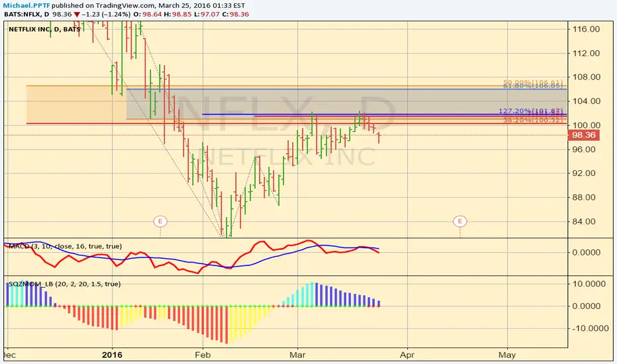Image resolution: width=617 pixels, height=364 pixels.
Task: Click the O:98.64 open value in header
Action: (x=148, y=14)
